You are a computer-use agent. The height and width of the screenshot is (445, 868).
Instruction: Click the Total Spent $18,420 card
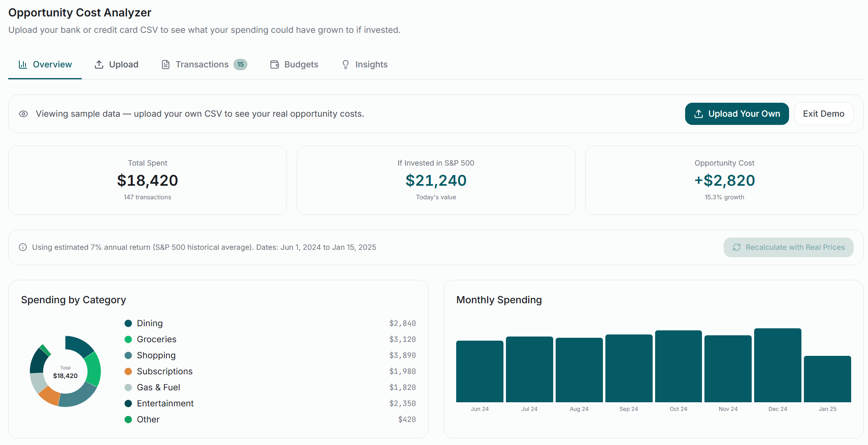coord(148,180)
